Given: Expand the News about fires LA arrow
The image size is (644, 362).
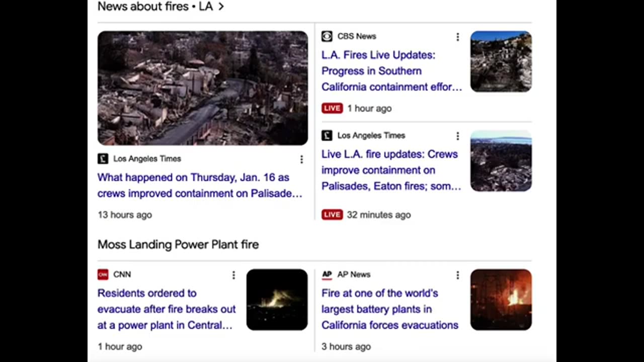Looking at the screenshot, I should pyautogui.click(x=221, y=7).
